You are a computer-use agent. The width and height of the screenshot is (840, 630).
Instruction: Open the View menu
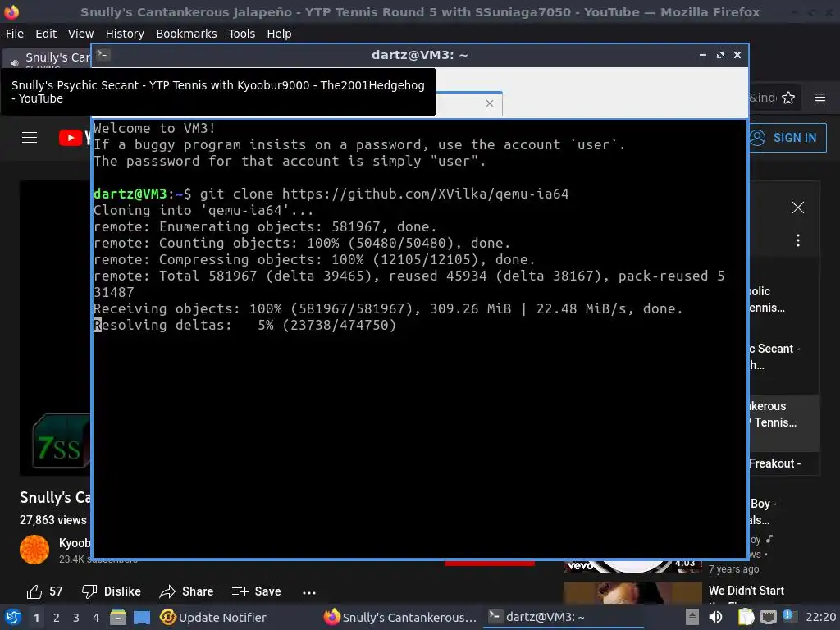pyautogui.click(x=80, y=34)
